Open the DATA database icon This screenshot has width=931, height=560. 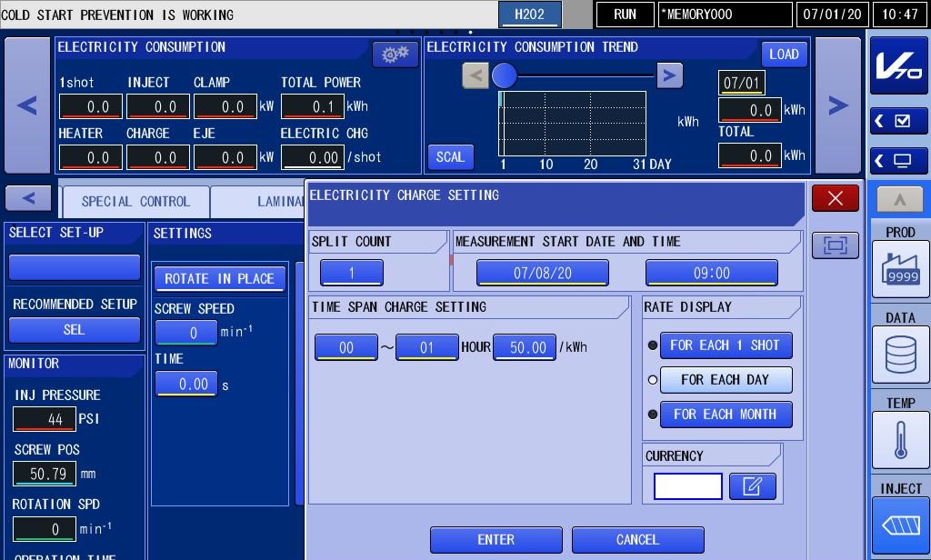click(x=900, y=355)
